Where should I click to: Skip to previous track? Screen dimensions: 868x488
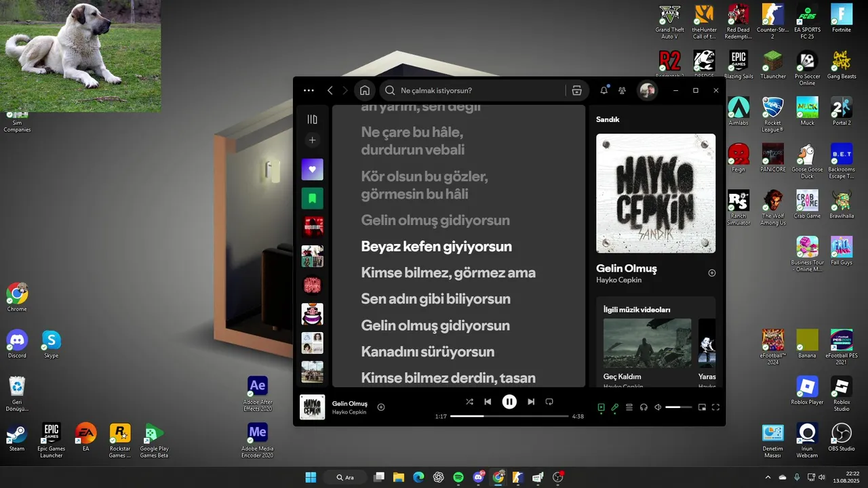click(488, 401)
